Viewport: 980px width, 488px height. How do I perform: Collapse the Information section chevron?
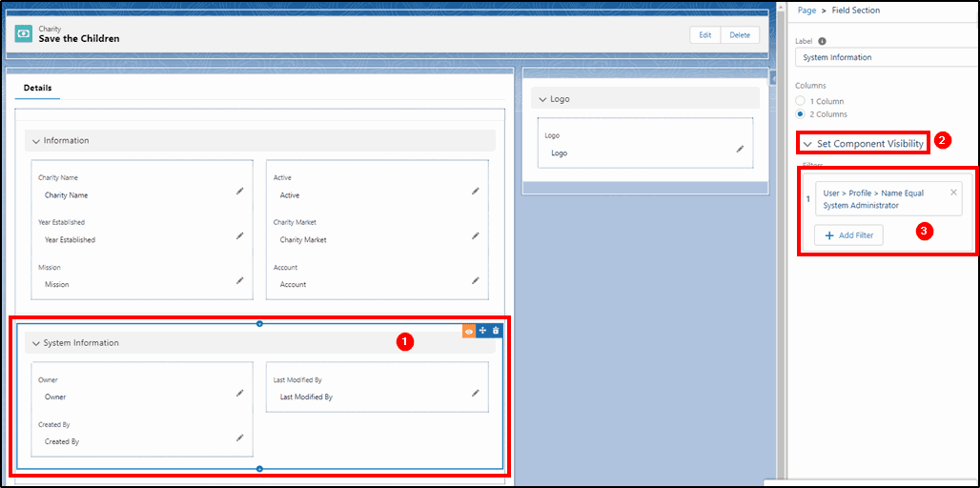[x=35, y=141]
